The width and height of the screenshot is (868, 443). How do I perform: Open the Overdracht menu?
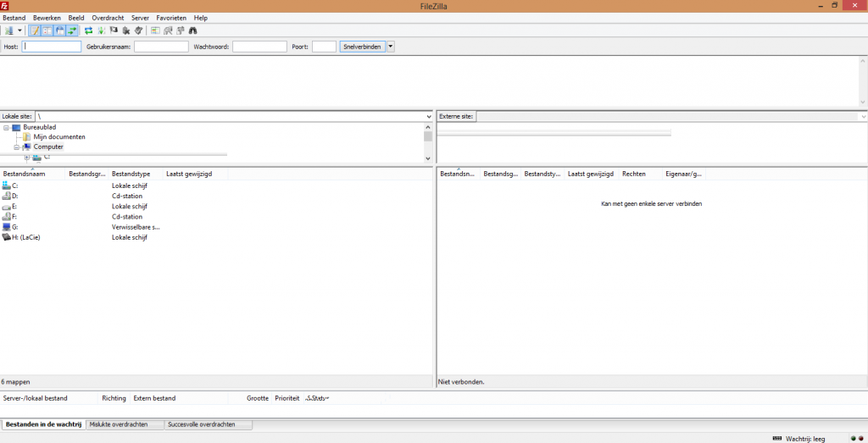108,18
